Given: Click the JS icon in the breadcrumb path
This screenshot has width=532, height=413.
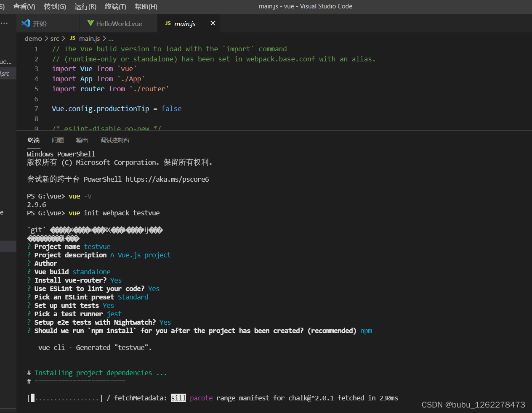Looking at the screenshot, I should tap(72, 38).
